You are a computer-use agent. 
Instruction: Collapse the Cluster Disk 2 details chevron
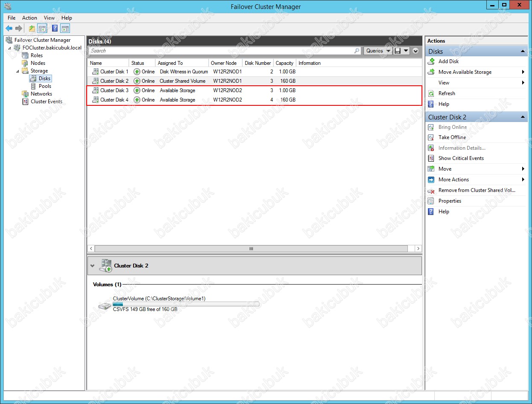92,265
